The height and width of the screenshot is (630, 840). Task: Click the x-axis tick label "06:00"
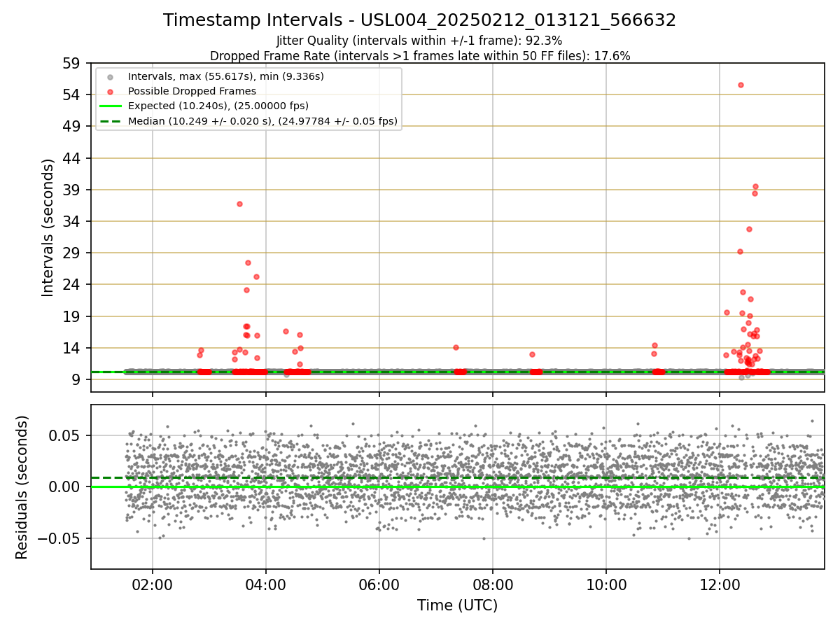click(x=379, y=584)
